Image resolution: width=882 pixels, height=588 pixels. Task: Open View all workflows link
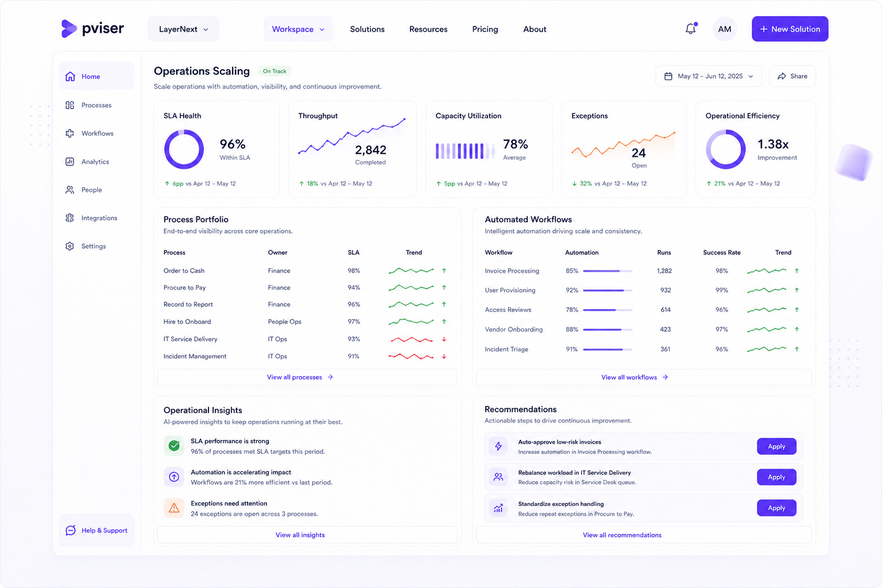(644, 377)
